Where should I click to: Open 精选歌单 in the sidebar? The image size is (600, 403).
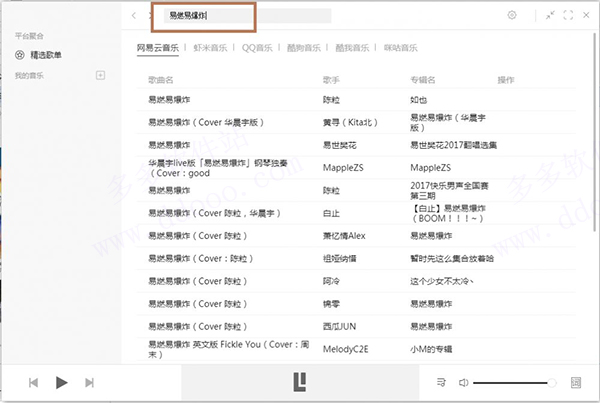tap(46, 55)
